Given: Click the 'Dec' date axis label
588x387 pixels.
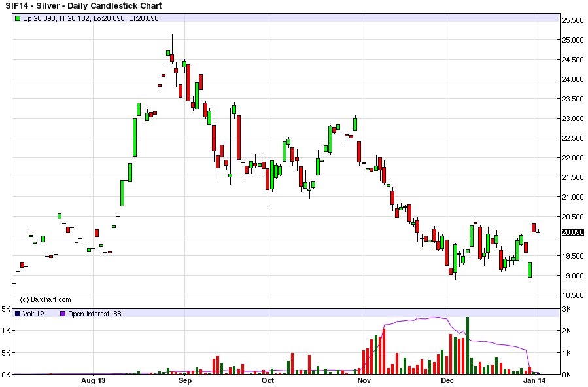Looking at the screenshot, I should 447,380.
